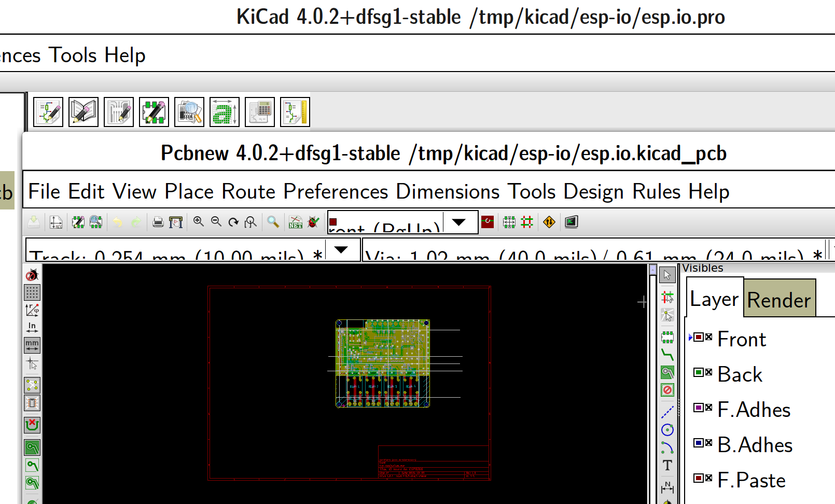Open the File menu in Pcbnew
This screenshot has width=835, height=504.
click(x=45, y=192)
